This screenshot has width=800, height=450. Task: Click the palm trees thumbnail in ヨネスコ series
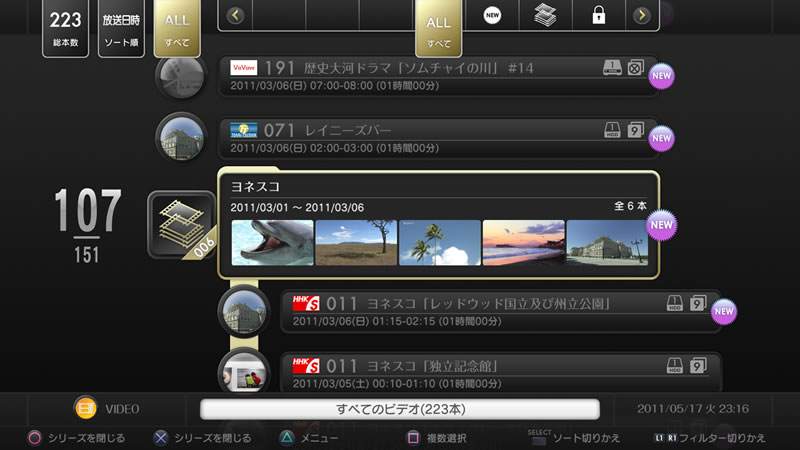(x=440, y=243)
